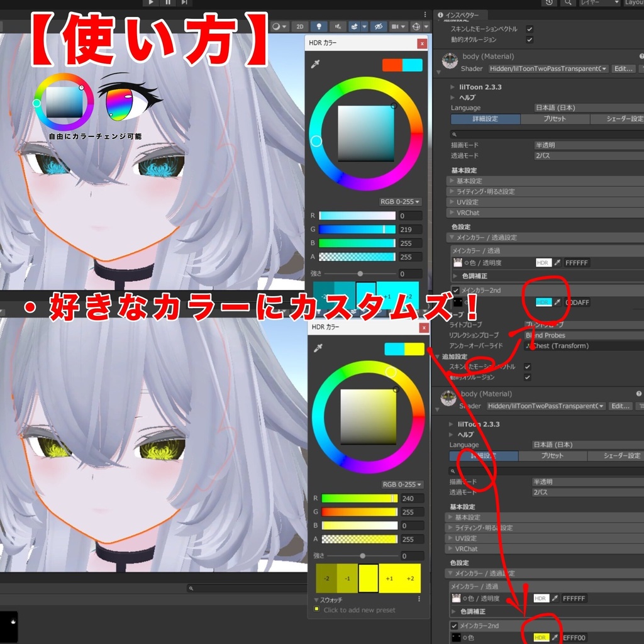Open the 描画モード 半透明 dropdown in the upper inspector
This screenshot has width=644, height=644.
pos(589,145)
